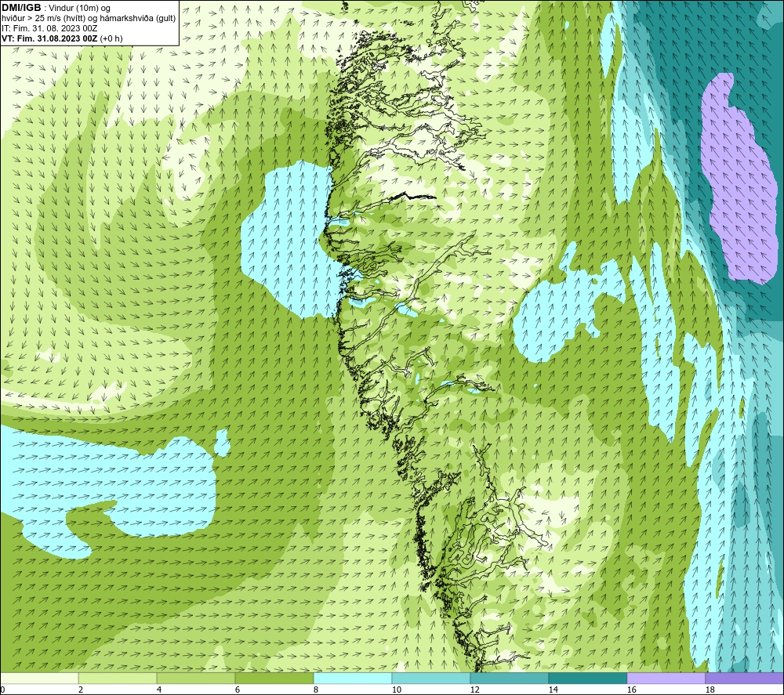
Task: Click the legend label '14'
Action: point(553,690)
